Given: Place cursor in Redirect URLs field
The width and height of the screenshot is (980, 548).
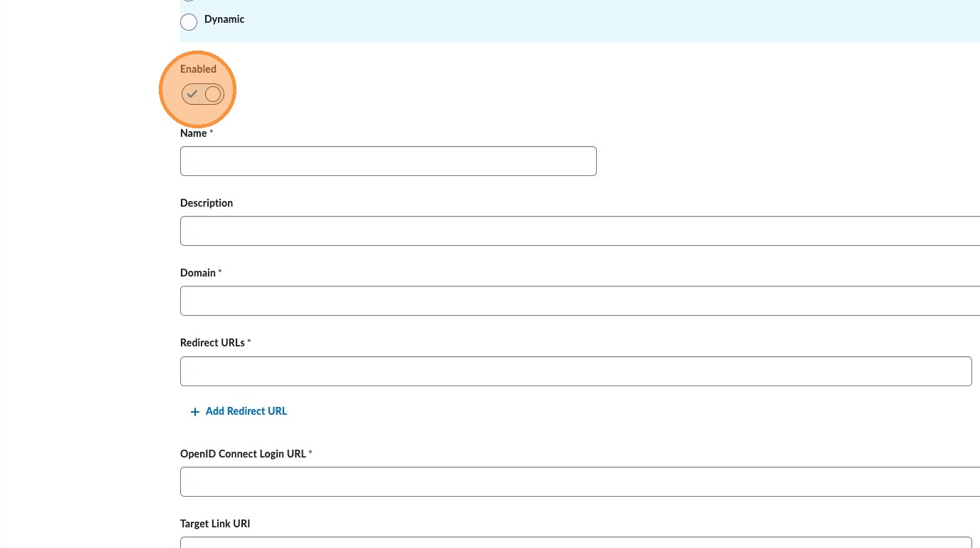Looking at the screenshot, I should pos(575,371).
